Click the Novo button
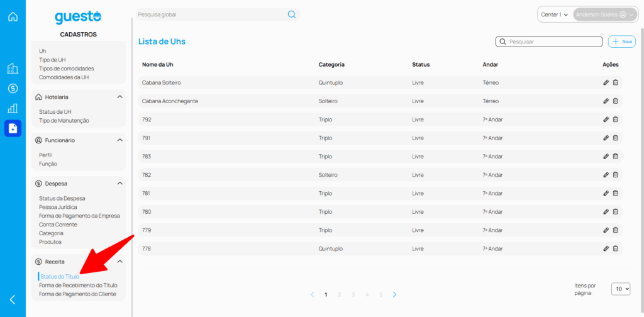This screenshot has width=644, height=317. (x=622, y=42)
